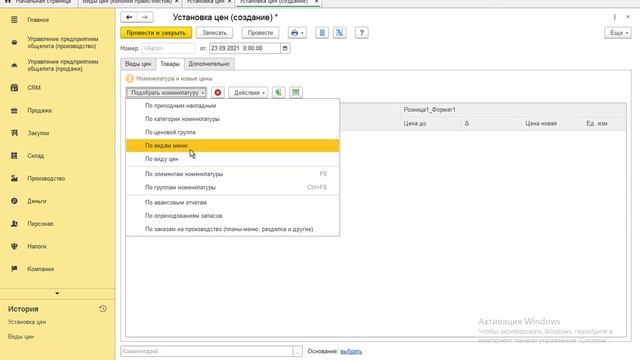This screenshot has height=360, width=640.
Task: Open the Главное section in the sidebar
Action: pos(38,20)
